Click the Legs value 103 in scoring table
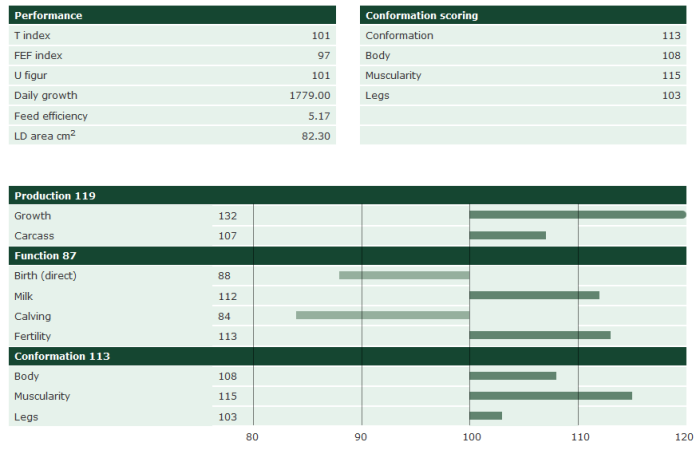 coord(674,95)
